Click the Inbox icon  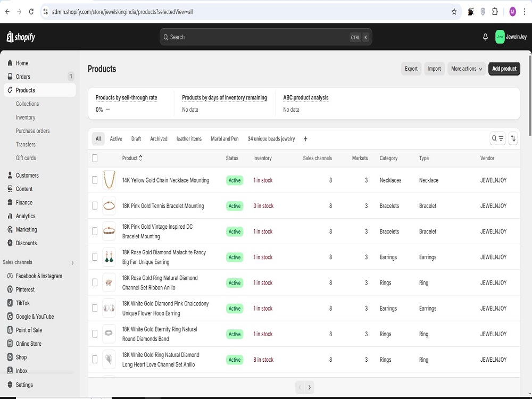(10, 370)
